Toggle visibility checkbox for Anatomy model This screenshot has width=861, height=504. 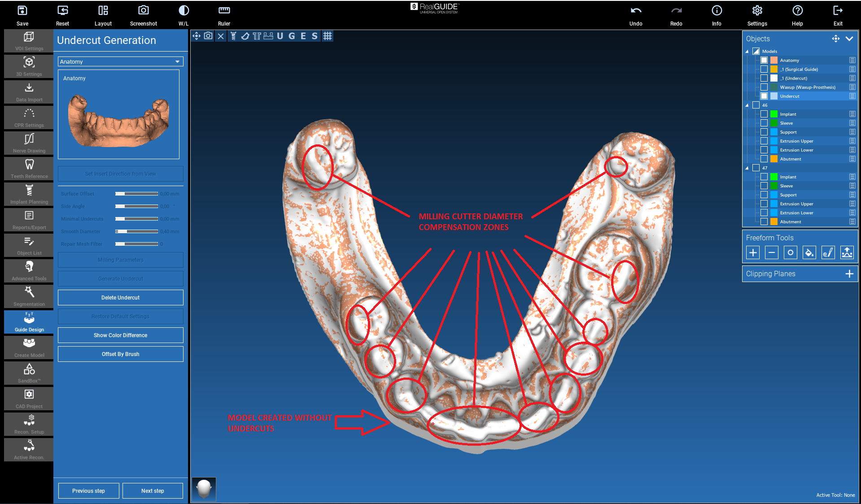click(x=764, y=60)
